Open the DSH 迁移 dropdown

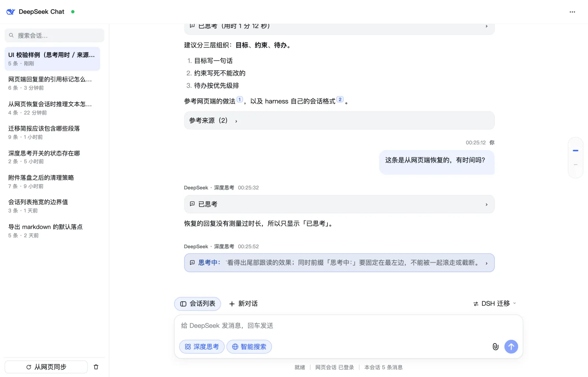tap(495, 303)
